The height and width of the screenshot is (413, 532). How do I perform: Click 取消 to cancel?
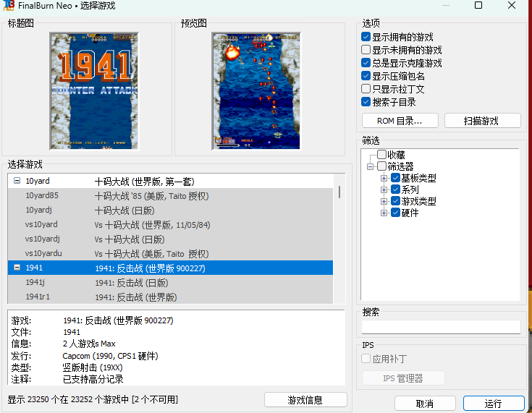(425, 404)
